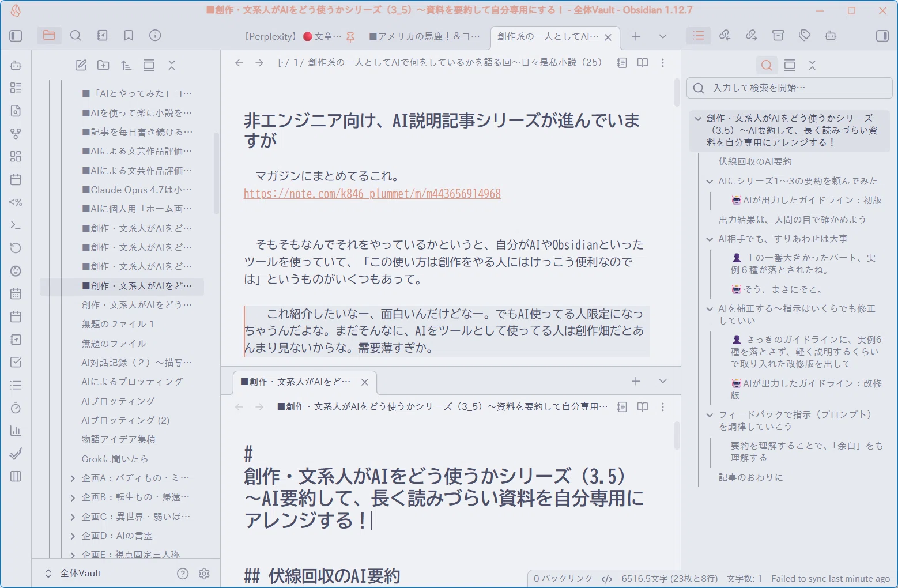Expand folder 企画D：AIの言霊
Image resolution: width=898 pixels, height=588 pixels.
pyautogui.click(x=73, y=536)
